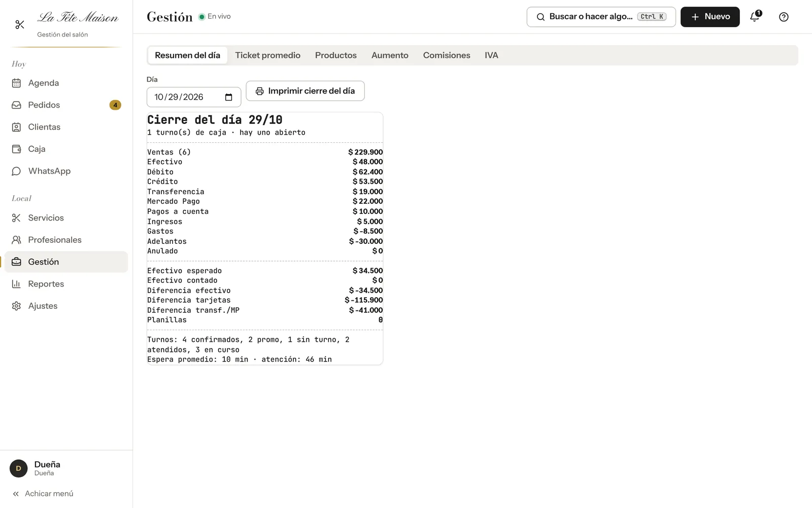Open the date picker calendar icon
812x508 pixels.
228,97
